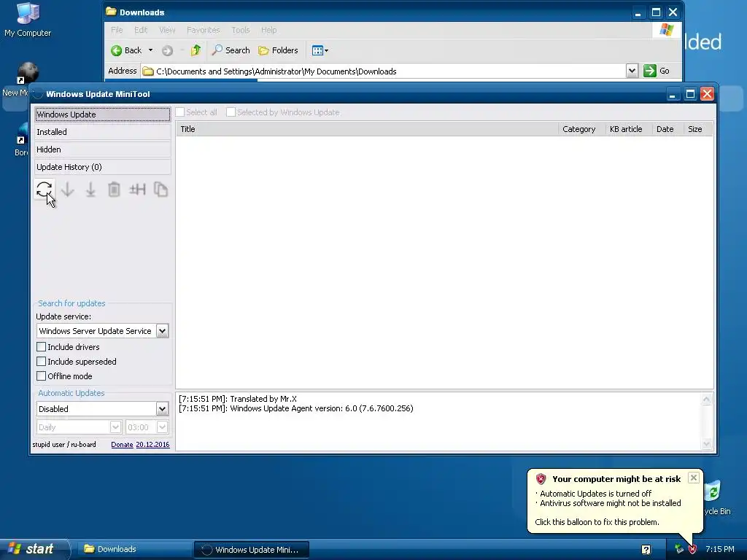Toggle Folders pane in Downloads toolbar
Screen dimensions: 747x560
(x=278, y=50)
